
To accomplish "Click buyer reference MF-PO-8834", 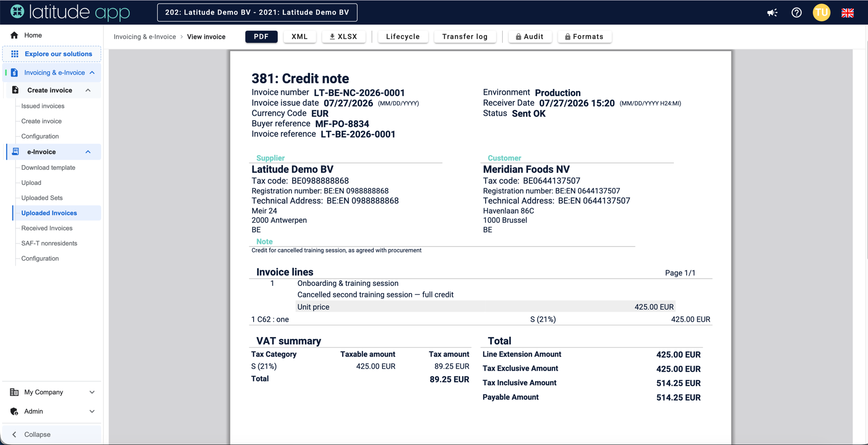I will point(342,124).
